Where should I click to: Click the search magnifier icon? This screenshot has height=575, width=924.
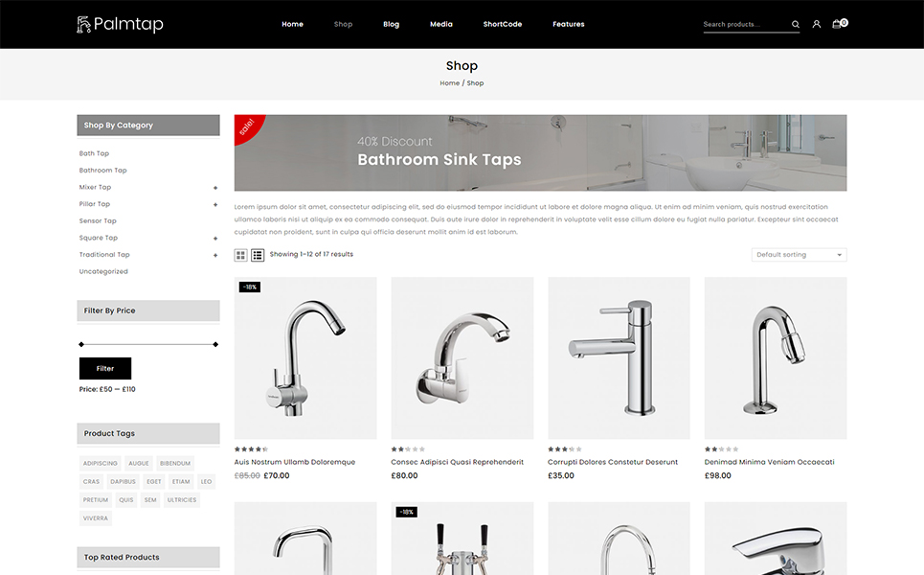[796, 24]
